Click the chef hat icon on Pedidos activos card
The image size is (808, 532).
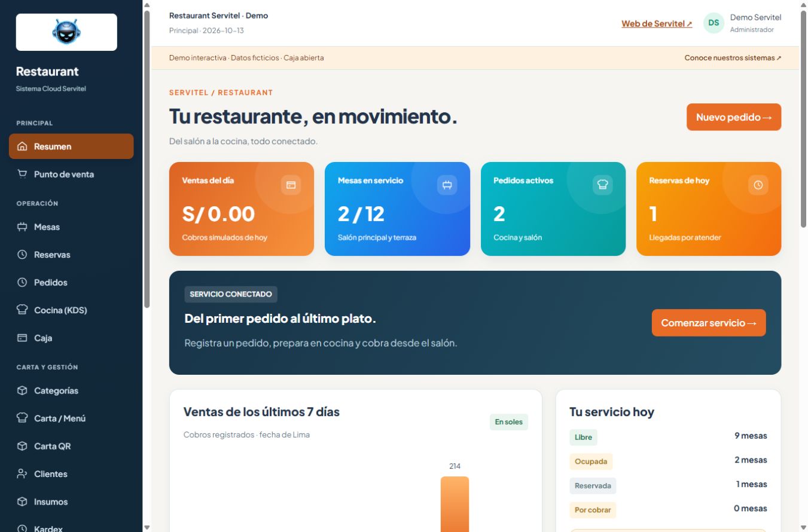[x=603, y=185]
